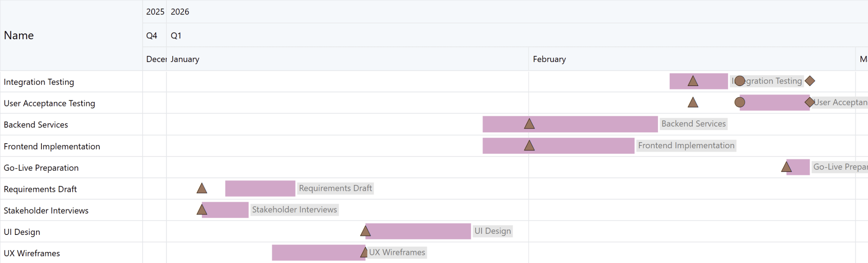Click the triangle marker on Go-Live Preparation bar
This screenshot has width=868, height=263.
786,167
